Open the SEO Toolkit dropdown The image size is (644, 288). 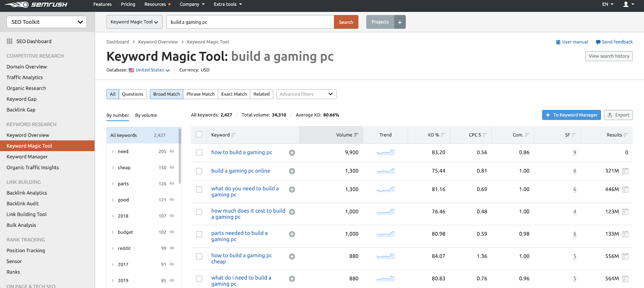(x=47, y=22)
